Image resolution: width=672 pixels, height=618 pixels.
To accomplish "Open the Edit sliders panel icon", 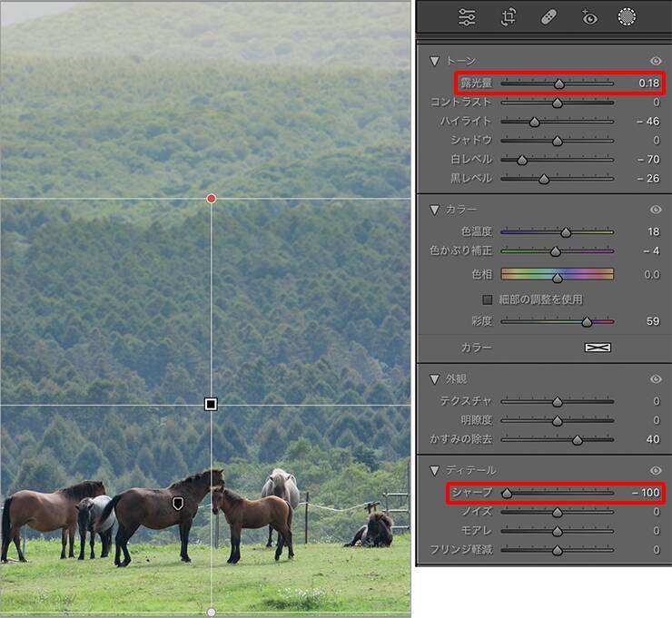I will coord(467,17).
